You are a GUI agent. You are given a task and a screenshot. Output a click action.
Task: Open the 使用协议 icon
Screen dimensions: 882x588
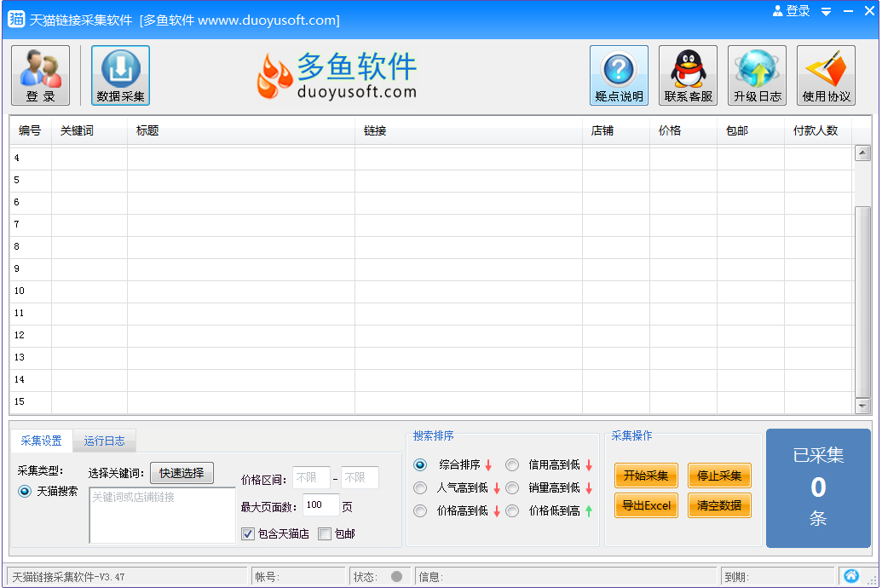826,75
